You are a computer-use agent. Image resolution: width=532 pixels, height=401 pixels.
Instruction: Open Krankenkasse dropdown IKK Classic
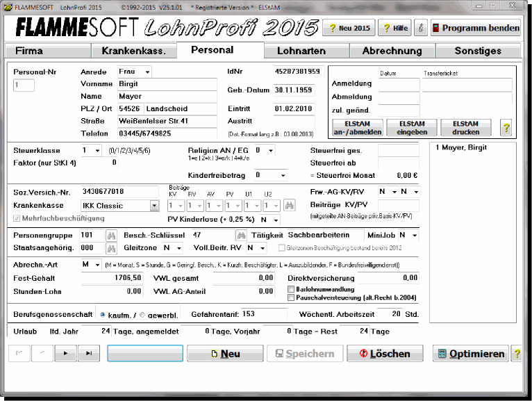[x=154, y=206]
